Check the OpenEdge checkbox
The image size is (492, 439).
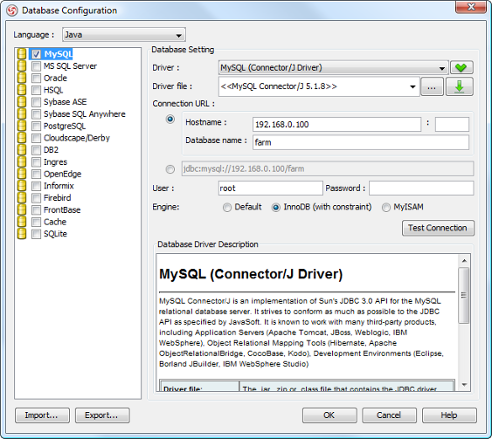tap(36, 174)
